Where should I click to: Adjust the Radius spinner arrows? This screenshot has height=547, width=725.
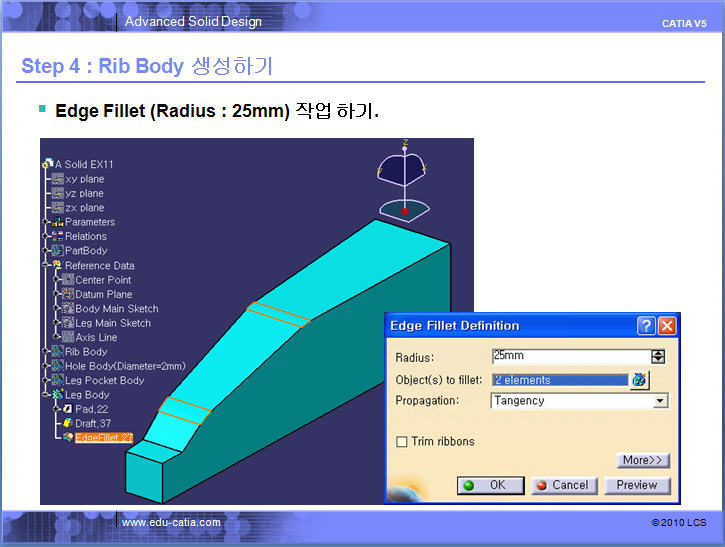[657, 356]
